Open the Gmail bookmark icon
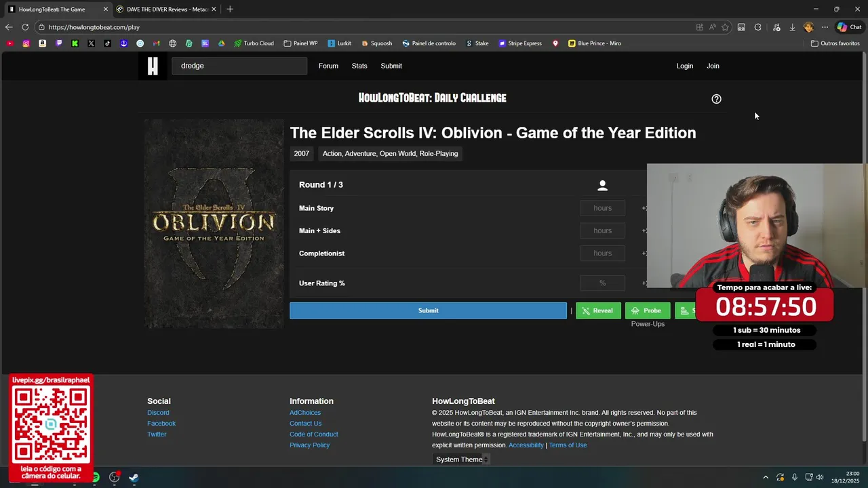The image size is (868, 488). tap(156, 43)
